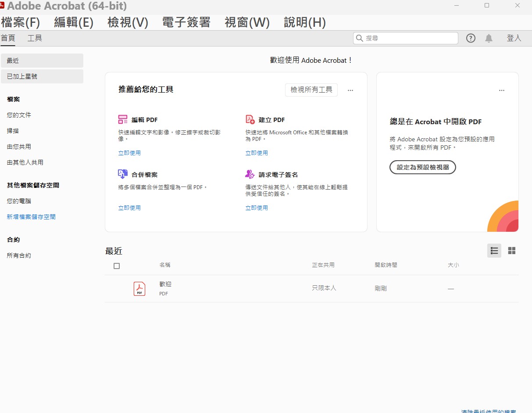Click the Combine Files (合併檔案) icon

click(x=123, y=174)
